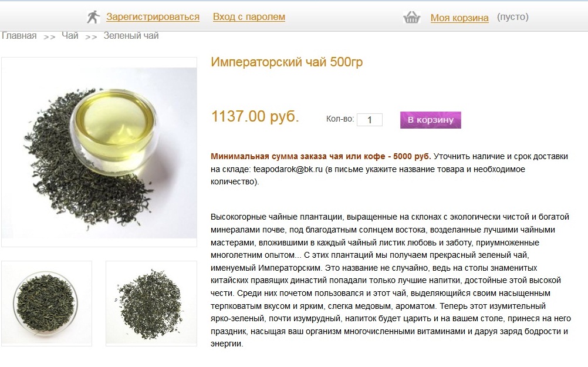Click the Кол-во quantity input field
This screenshot has height=367, width=588.
[369, 120]
